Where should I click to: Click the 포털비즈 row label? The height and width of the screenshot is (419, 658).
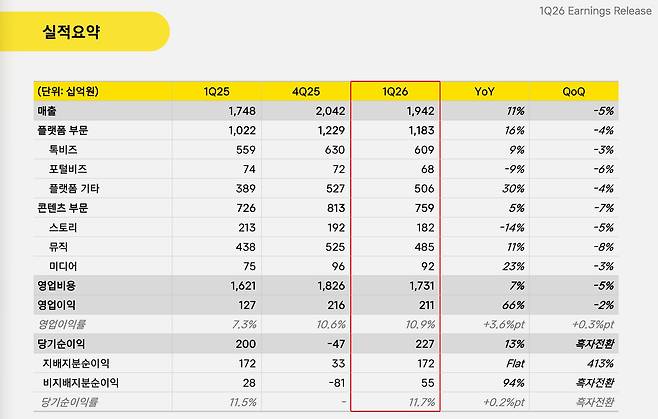click(68, 169)
